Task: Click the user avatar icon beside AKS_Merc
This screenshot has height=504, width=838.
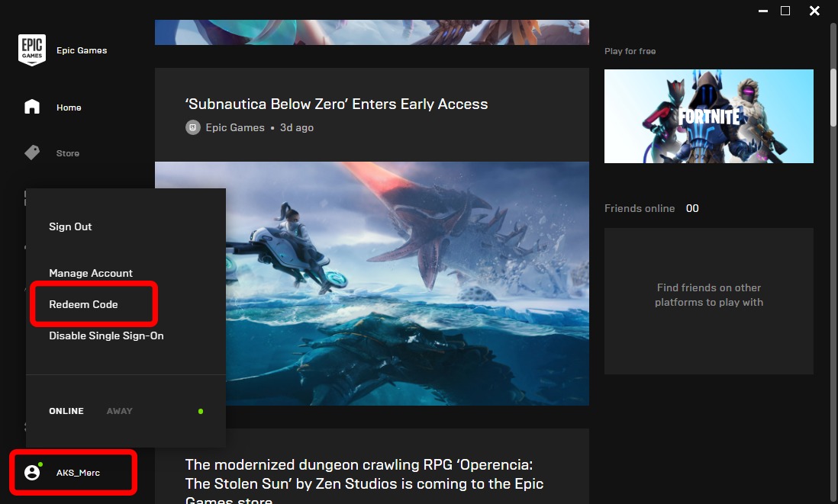Action: coord(32,473)
